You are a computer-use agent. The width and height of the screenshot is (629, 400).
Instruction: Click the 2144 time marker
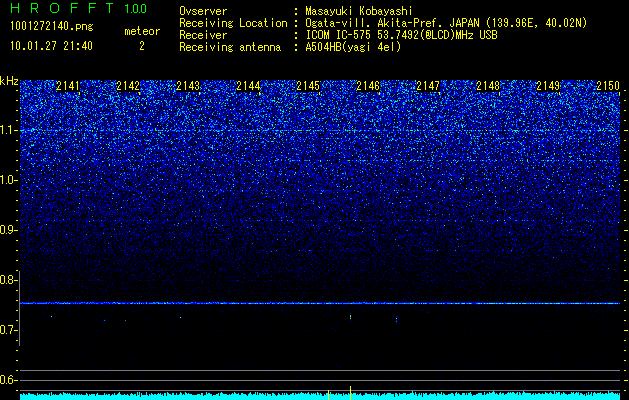click(x=248, y=86)
